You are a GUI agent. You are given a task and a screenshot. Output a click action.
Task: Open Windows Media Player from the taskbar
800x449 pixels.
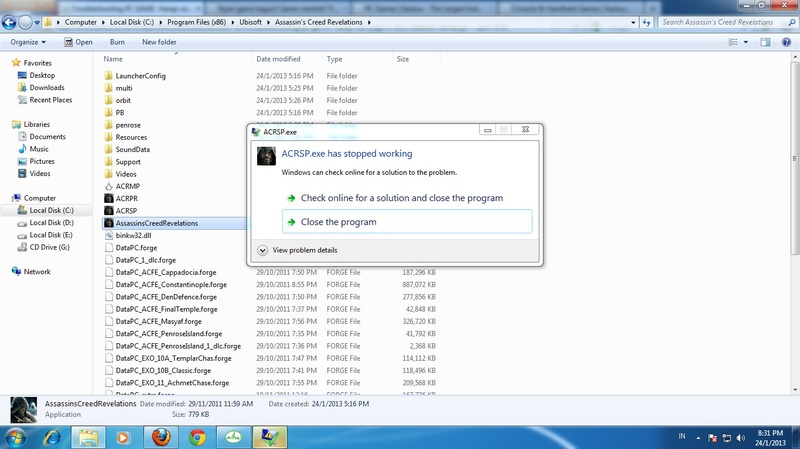point(123,437)
